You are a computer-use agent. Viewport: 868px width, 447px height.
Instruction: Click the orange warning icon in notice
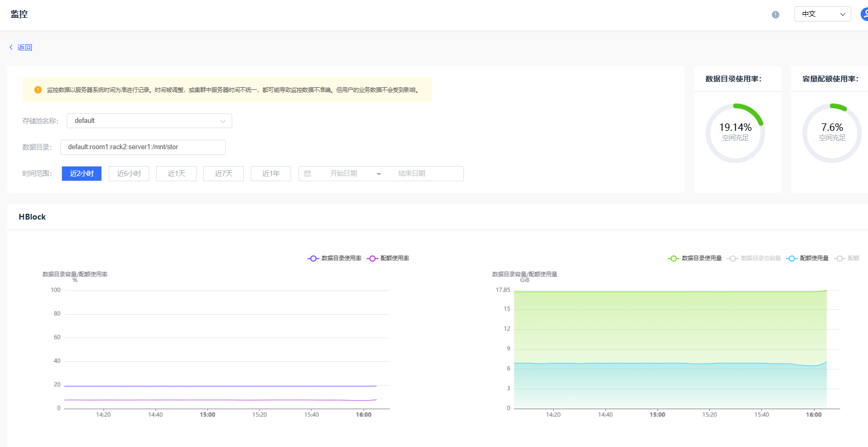coord(38,90)
